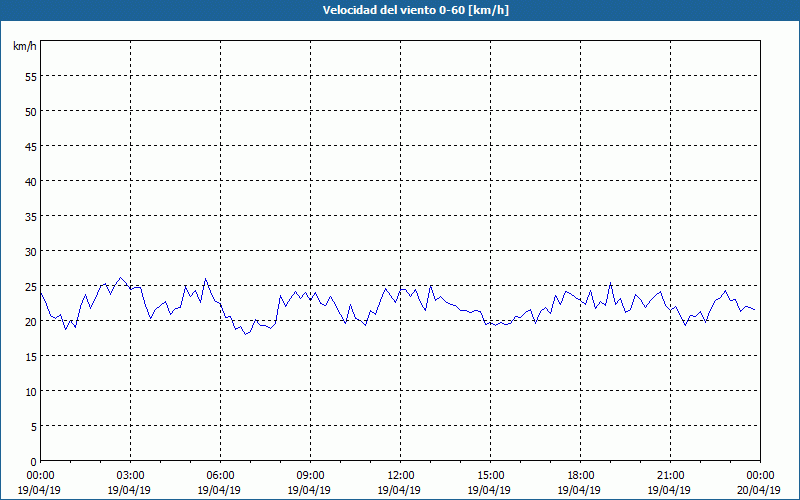Click the 50 y-axis value

pos(31,112)
